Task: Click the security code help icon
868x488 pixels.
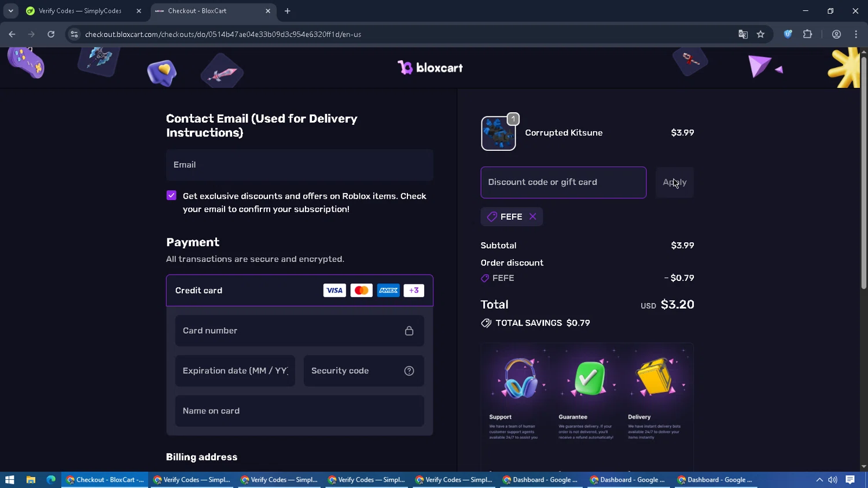Action: (409, 371)
